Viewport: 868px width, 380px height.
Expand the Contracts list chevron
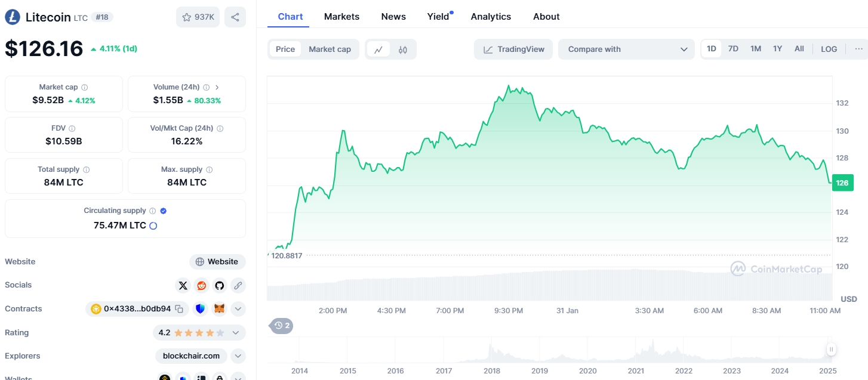(x=238, y=309)
